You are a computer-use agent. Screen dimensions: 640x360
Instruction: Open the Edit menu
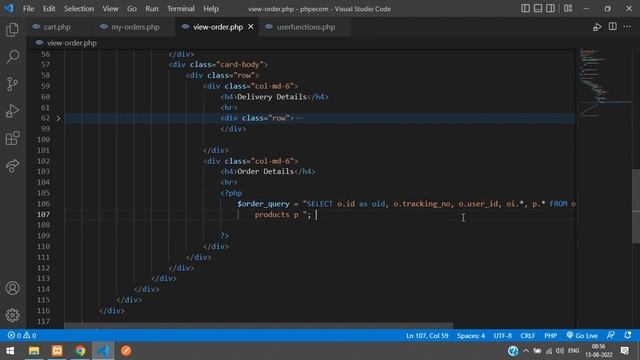[x=49, y=9]
